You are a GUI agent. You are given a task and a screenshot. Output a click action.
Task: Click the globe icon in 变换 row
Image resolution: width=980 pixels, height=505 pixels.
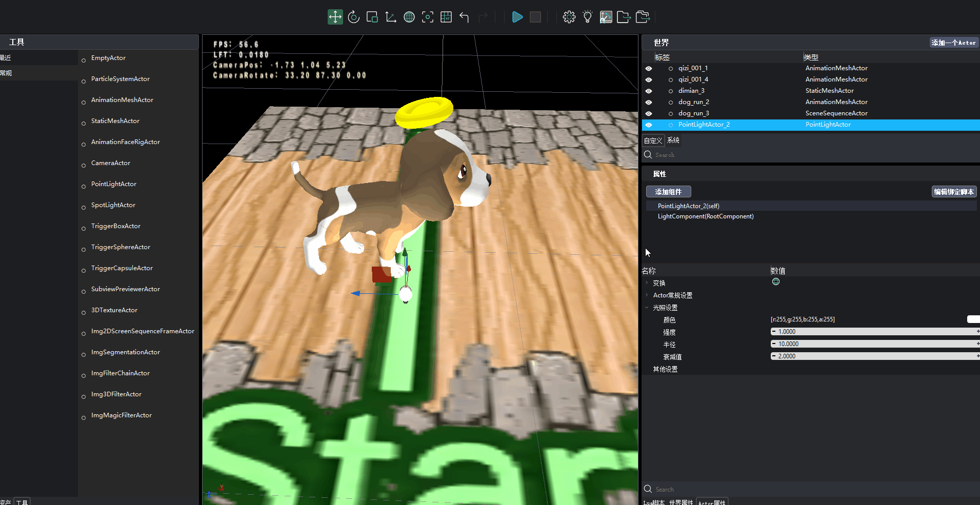click(x=776, y=281)
